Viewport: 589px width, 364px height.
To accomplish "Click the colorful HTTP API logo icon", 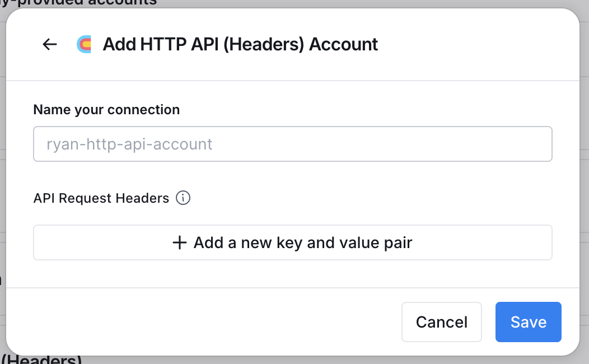I will pos(84,44).
